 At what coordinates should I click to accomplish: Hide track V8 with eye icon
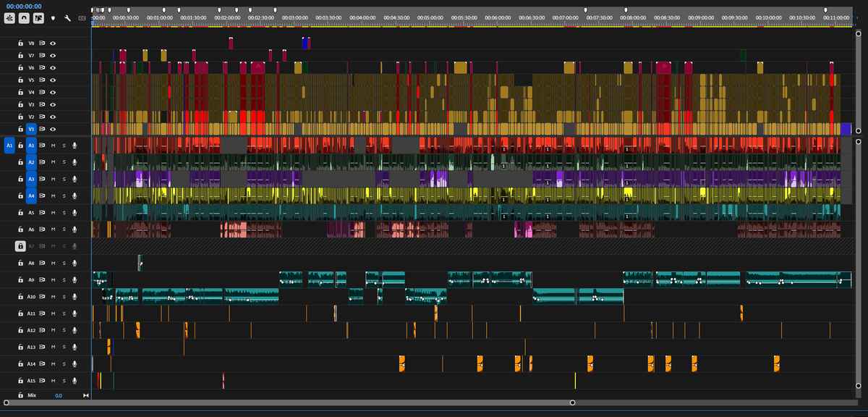(x=53, y=43)
